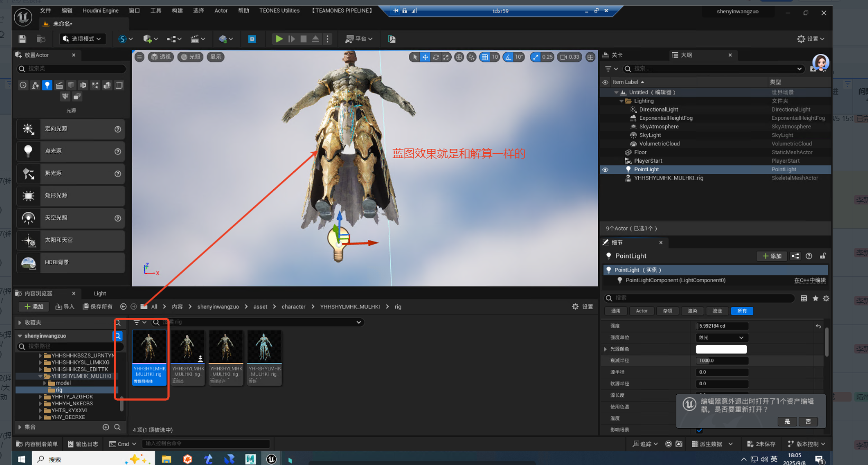Collapse the Lighting folder in outliner
This screenshot has height=465, width=868.
point(622,101)
